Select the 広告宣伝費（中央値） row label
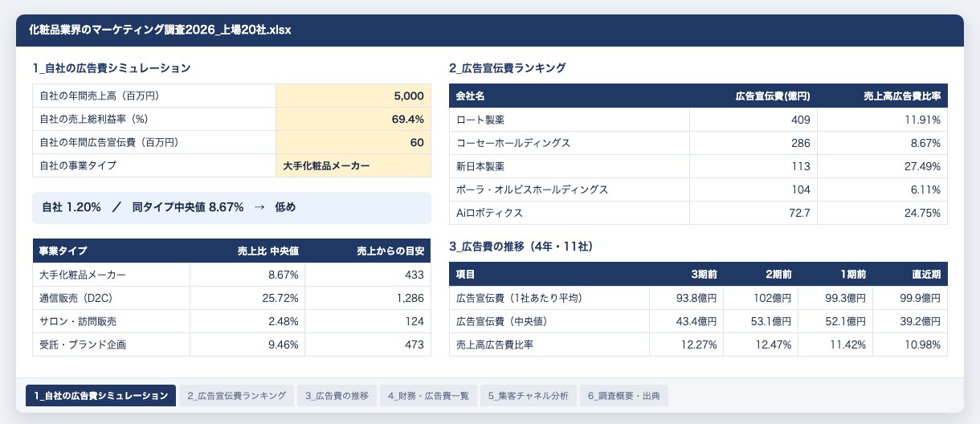This screenshot has width=980, height=424. coord(549,321)
